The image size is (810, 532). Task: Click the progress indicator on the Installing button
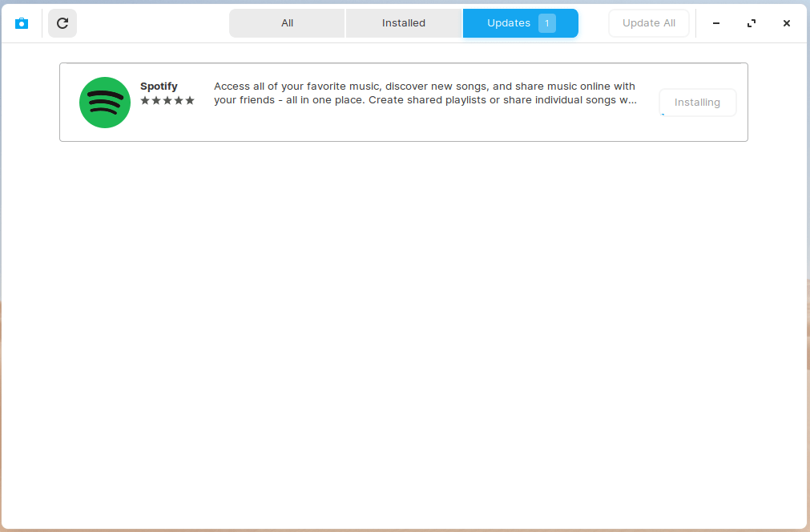663,115
